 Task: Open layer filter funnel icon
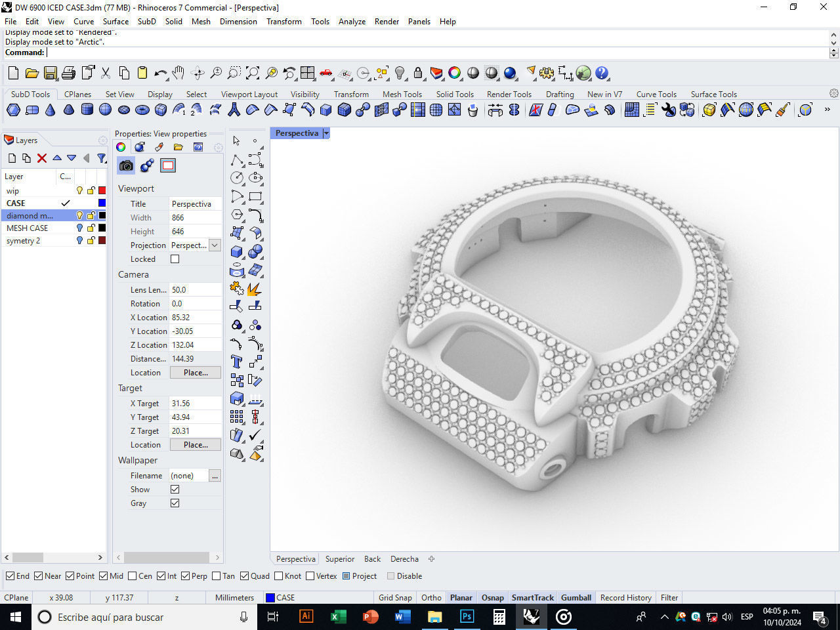[102, 158]
